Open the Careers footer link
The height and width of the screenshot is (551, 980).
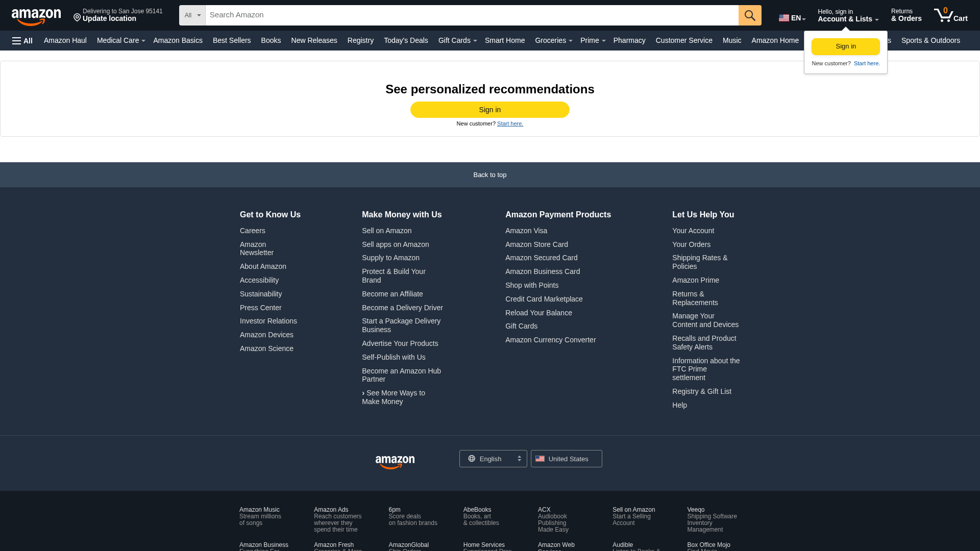(x=253, y=231)
